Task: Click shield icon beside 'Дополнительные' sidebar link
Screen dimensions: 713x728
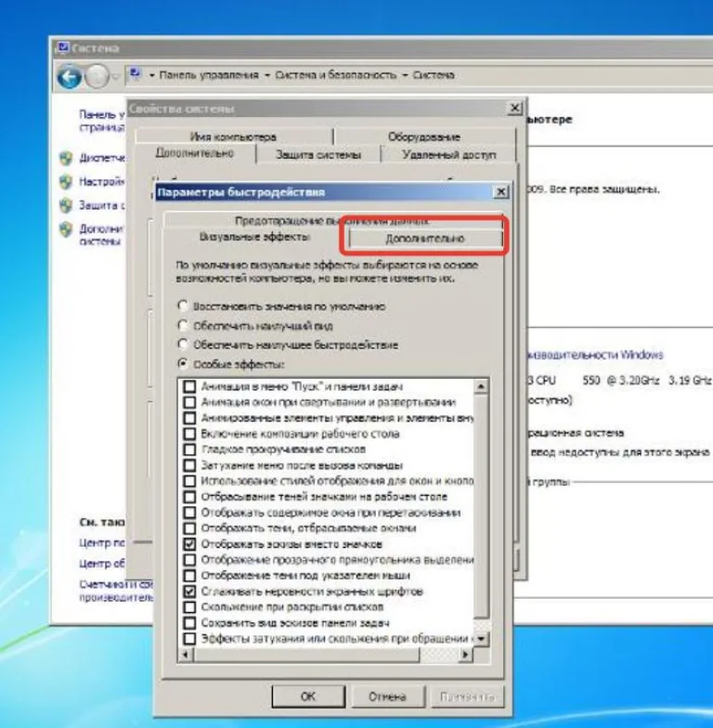Action: (x=67, y=228)
